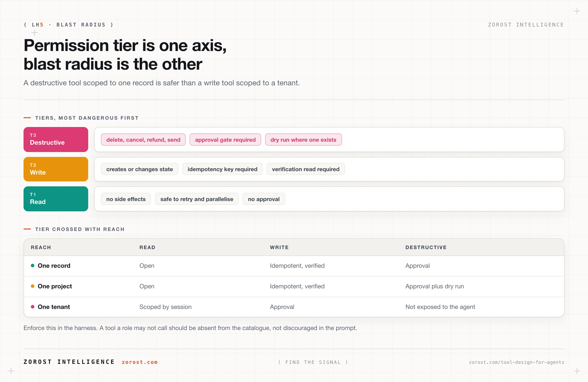Viewport: 588px width, 382px height.
Task: Select the 'One record' row label
Action: pyautogui.click(x=54, y=266)
